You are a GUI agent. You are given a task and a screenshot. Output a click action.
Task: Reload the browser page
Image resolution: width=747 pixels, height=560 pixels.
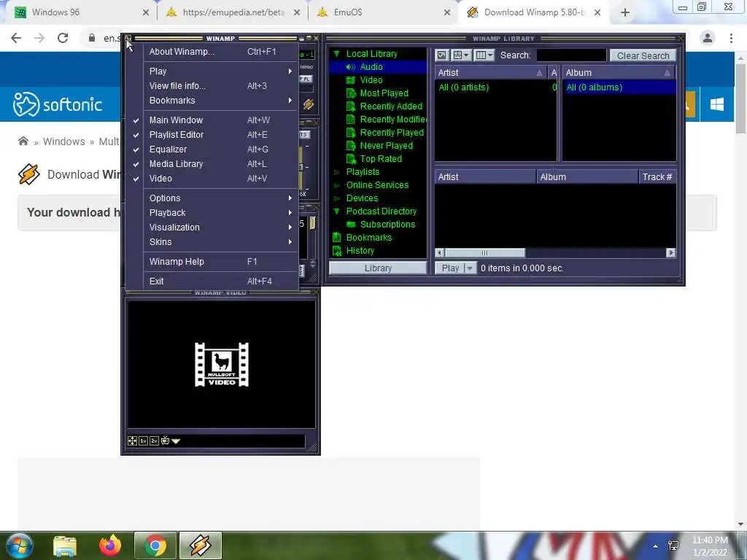pos(63,38)
